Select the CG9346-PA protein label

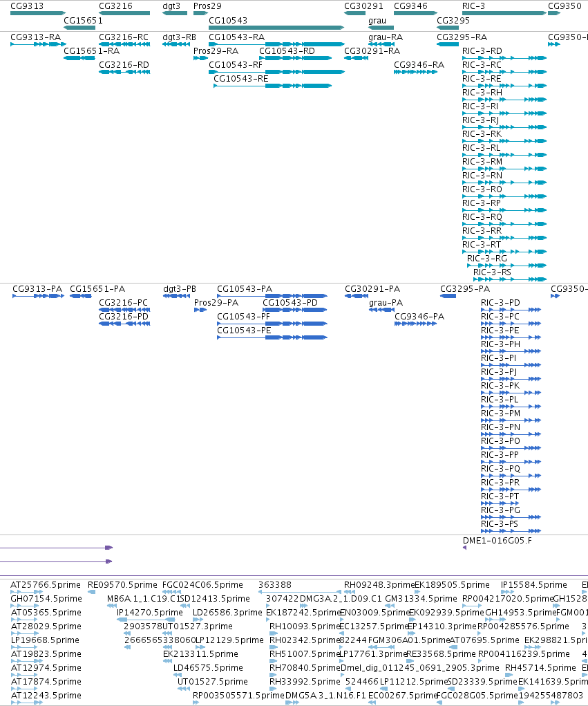[x=419, y=317]
